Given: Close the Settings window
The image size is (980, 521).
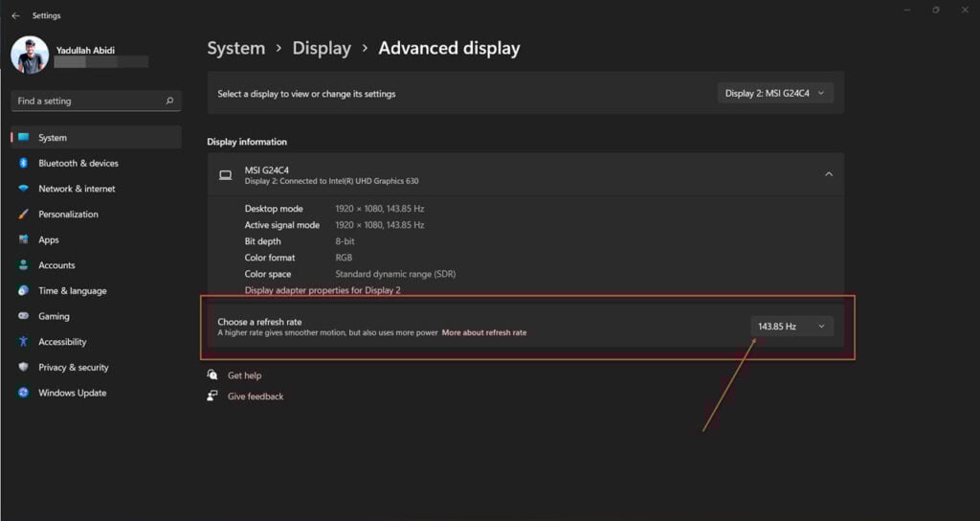Looking at the screenshot, I should 965,10.
